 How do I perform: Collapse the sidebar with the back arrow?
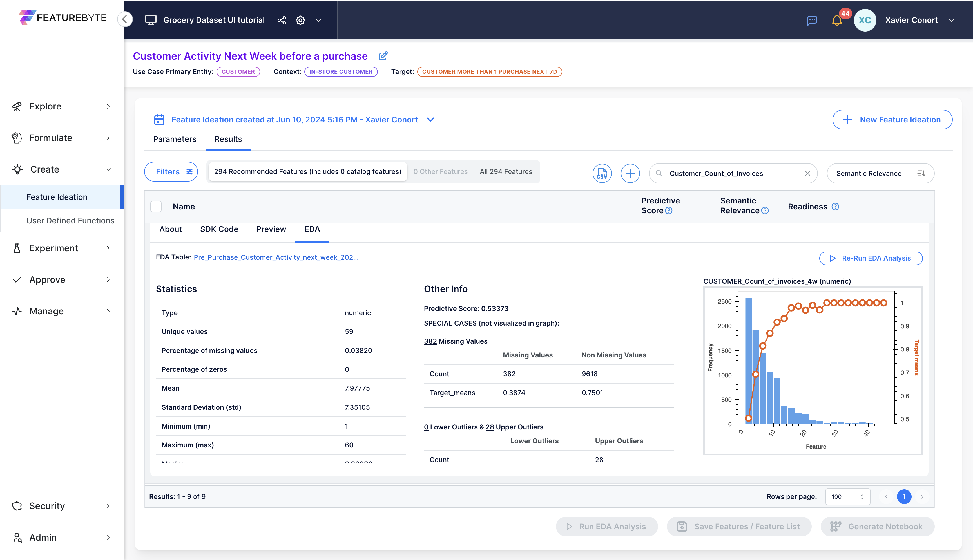coord(125,19)
